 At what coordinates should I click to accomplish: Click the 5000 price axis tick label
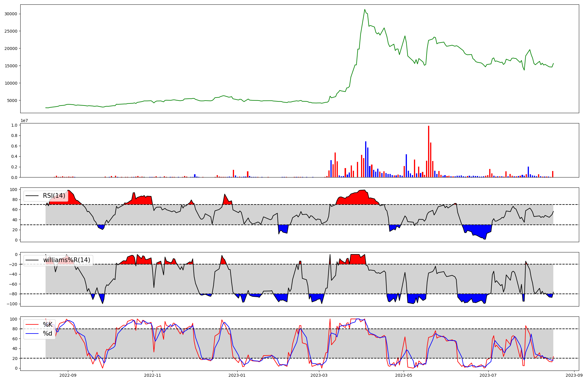[x=12, y=100]
